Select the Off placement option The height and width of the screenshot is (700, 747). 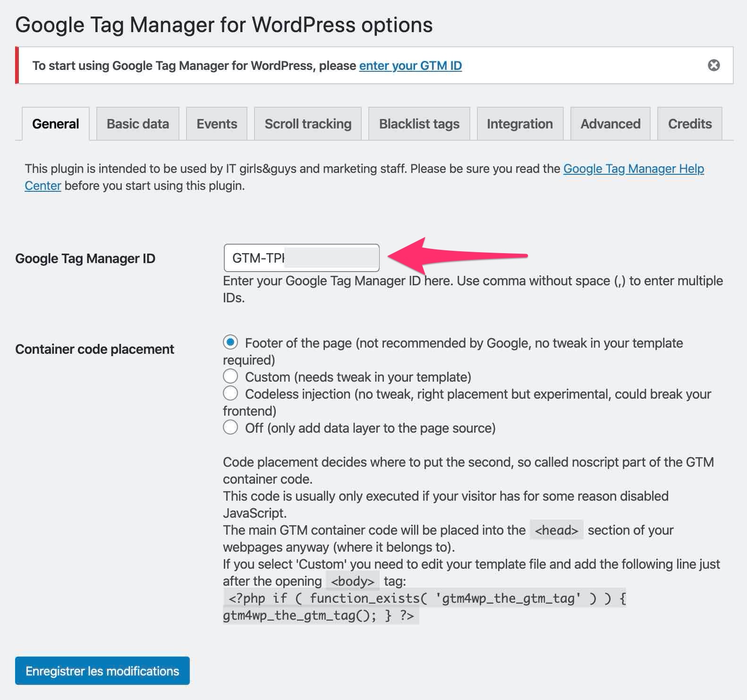click(230, 427)
